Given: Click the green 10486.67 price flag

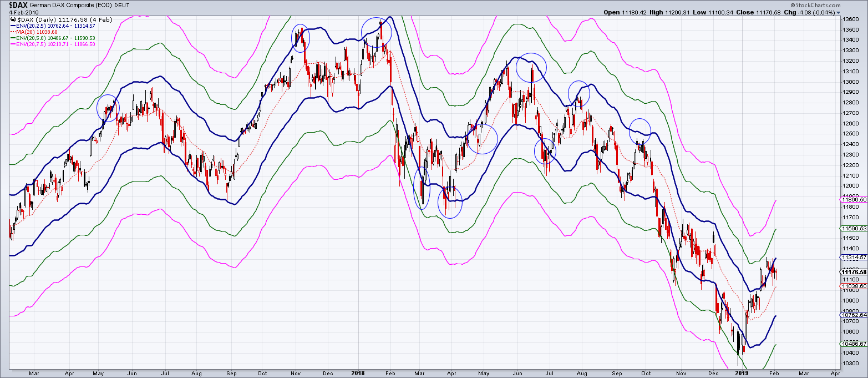Looking at the screenshot, I should pyautogui.click(x=854, y=344).
